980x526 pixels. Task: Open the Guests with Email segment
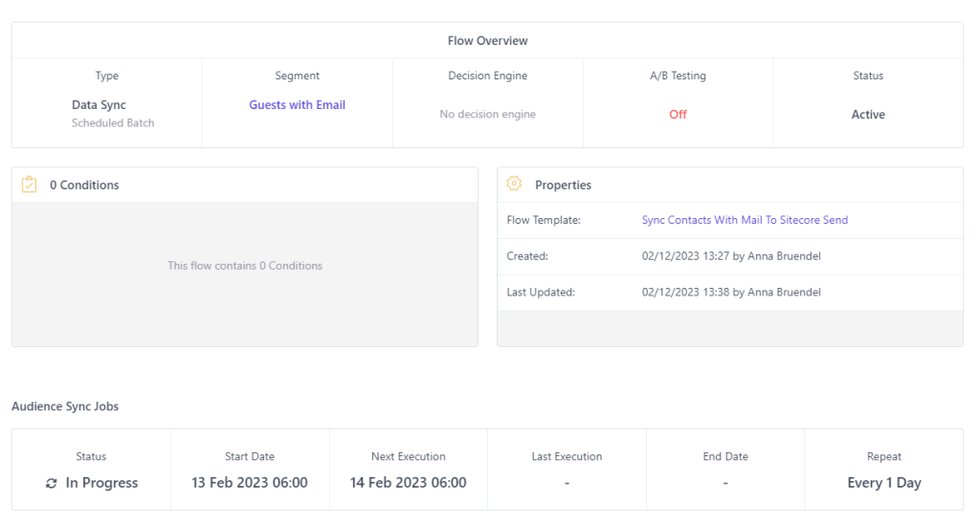coord(297,105)
